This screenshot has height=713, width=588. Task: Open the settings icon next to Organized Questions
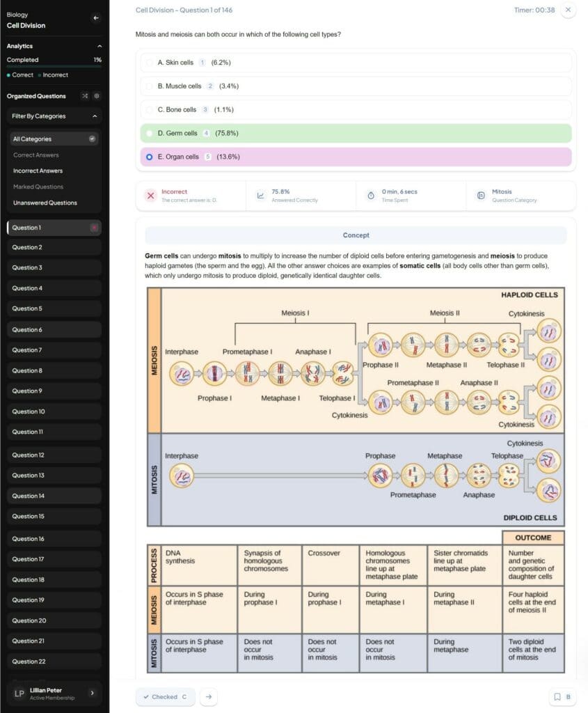pyautogui.click(x=97, y=96)
